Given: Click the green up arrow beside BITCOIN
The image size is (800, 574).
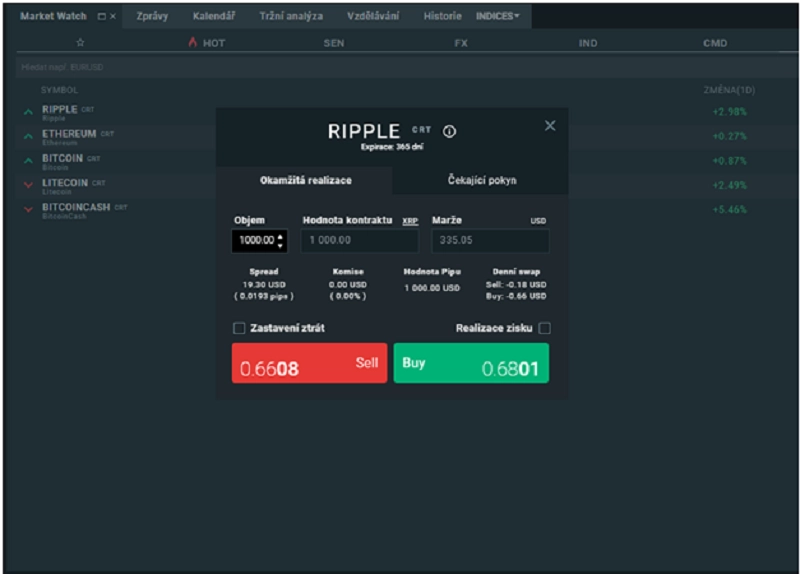Looking at the screenshot, I should tap(29, 160).
